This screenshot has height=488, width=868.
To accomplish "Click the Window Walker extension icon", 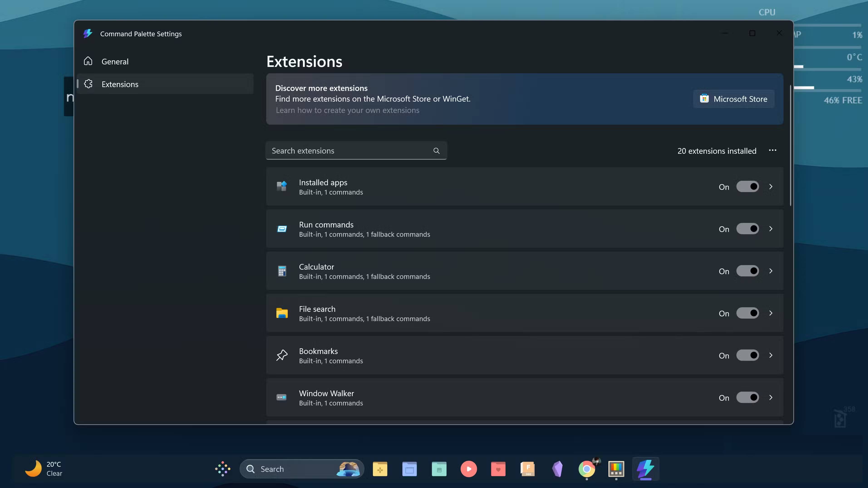I will pyautogui.click(x=282, y=397).
